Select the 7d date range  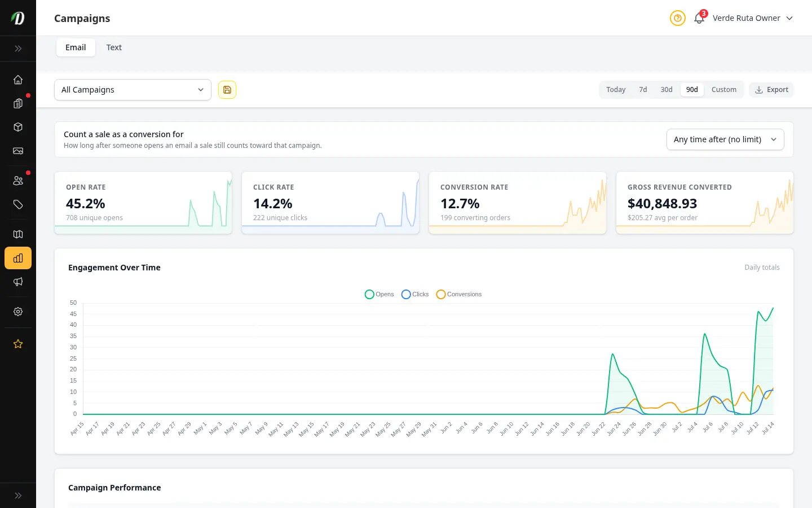click(643, 90)
